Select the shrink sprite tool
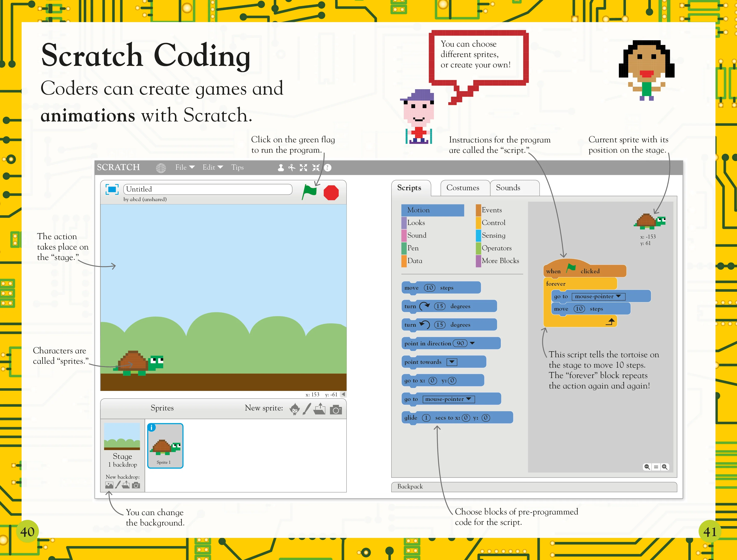737x560 pixels. tap(316, 168)
